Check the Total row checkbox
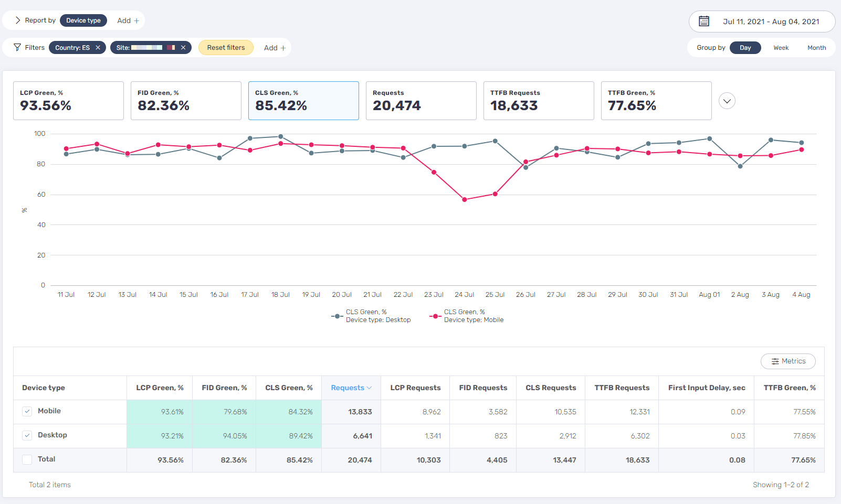841x504 pixels. 27,459
